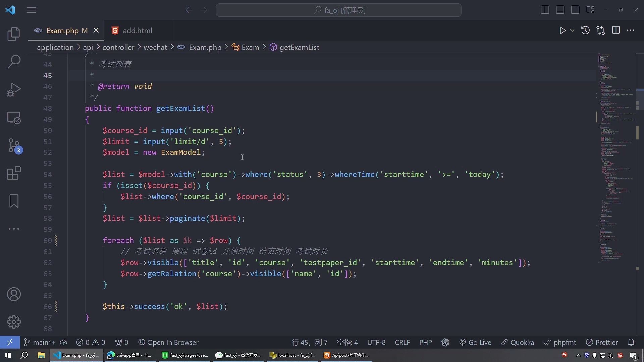Open the Source Control view with 3 badge
Image resolution: width=644 pixels, height=362 pixels.
[x=14, y=146]
